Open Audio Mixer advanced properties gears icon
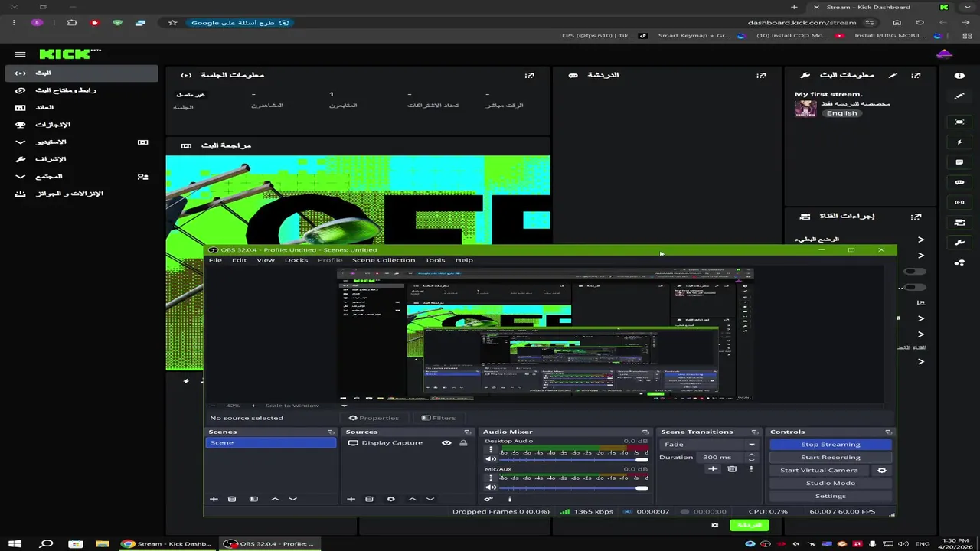 tap(488, 499)
